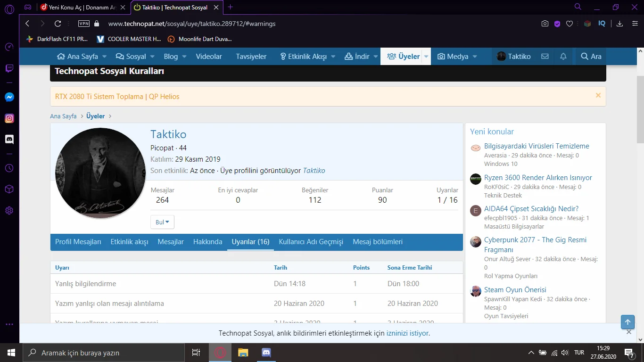Open Messenger in the Opera sidebar
This screenshot has height=362, width=644.
pyautogui.click(x=9, y=97)
